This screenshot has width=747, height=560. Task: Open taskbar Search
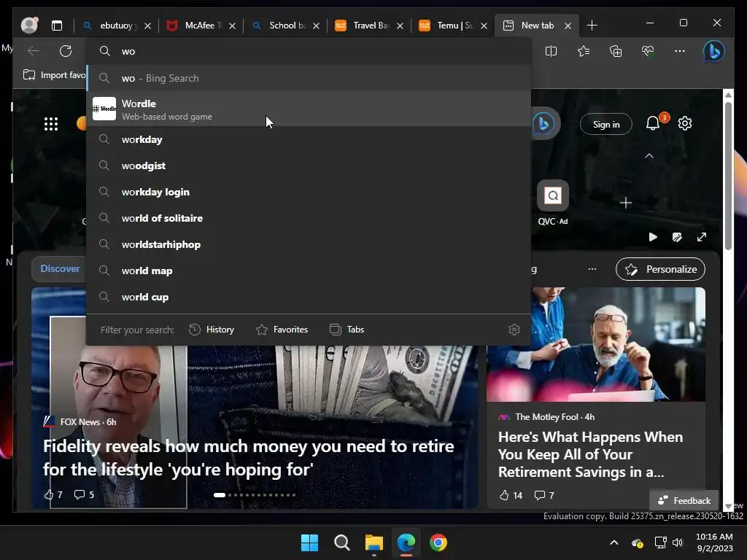341,542
